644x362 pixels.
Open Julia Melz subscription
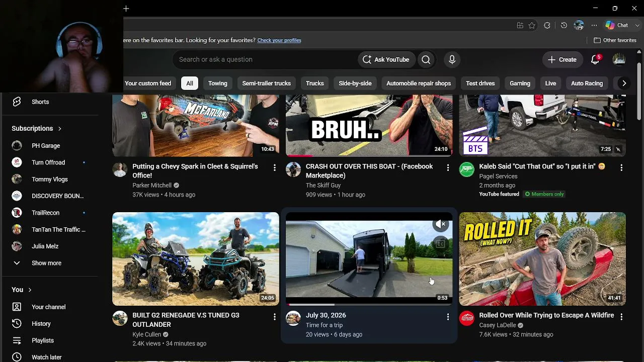[45, 246]
